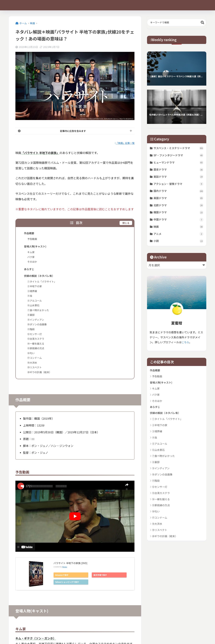Jump to ④虫 in sidebar contents
The height and width of the screenshot is (644, 215).
154,438
